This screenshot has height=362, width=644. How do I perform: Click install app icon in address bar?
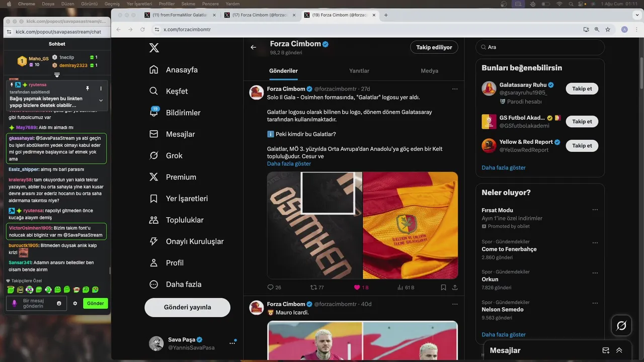click(x=586, y=30)
